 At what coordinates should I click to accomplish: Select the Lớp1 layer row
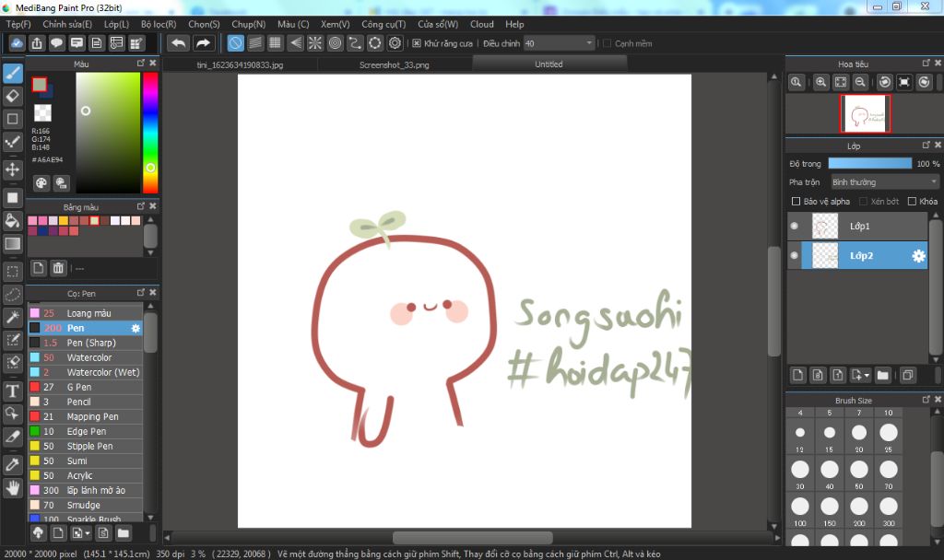pyautogui.click(x=857, y=227)
